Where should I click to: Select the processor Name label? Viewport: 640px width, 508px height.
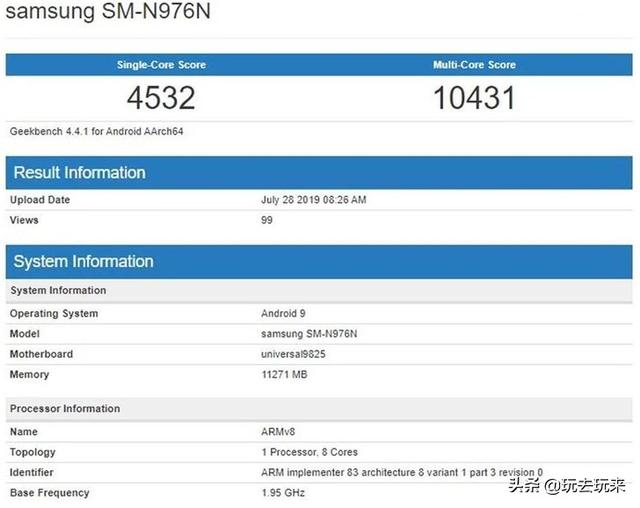point(24,432)
